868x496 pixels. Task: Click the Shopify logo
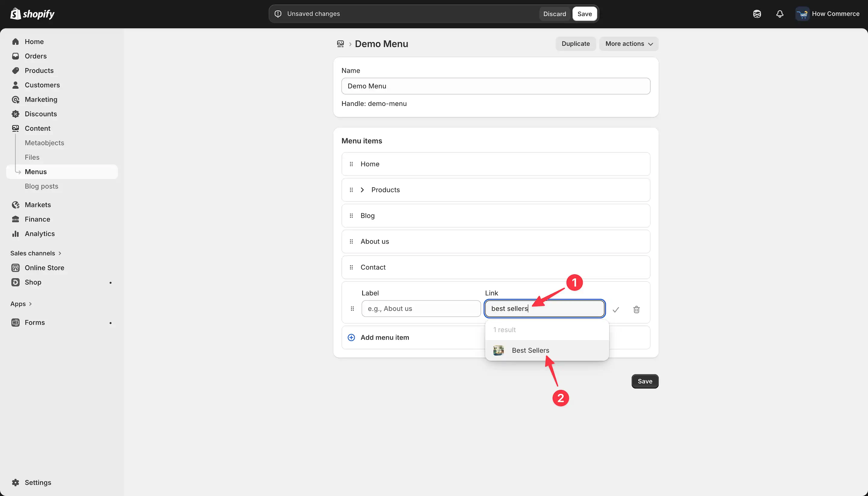32,14
